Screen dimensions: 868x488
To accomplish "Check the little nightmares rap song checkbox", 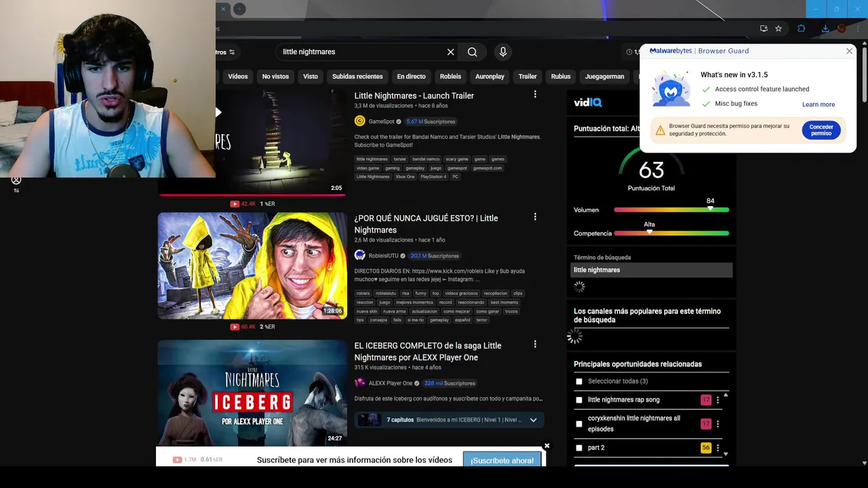I will coord(579,400).
